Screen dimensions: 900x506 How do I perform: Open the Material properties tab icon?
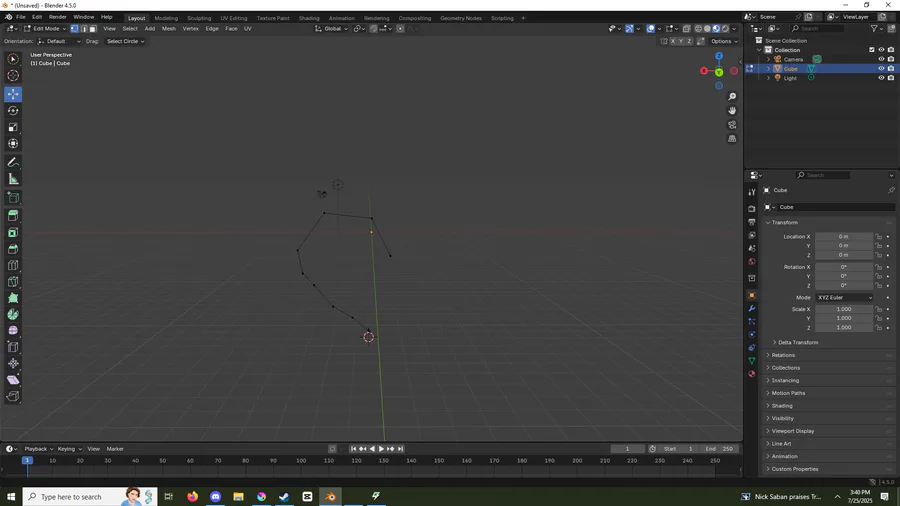pos(752,374)
